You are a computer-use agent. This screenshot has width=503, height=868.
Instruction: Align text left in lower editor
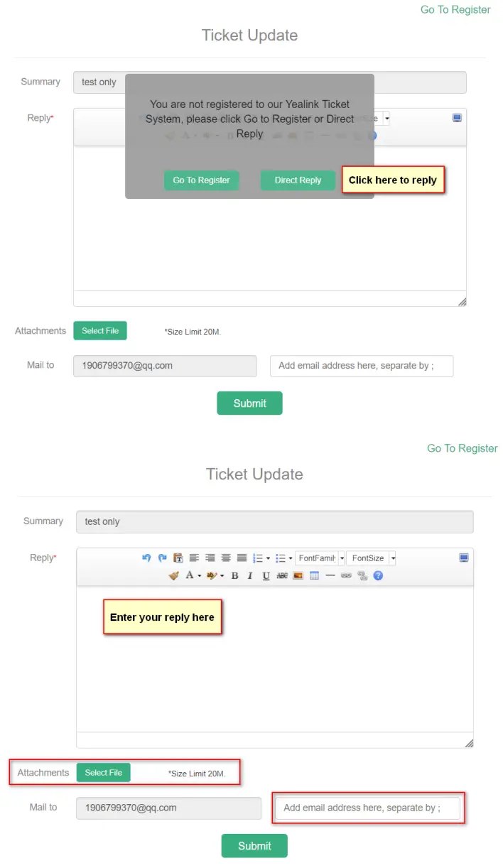pos(194,558)
